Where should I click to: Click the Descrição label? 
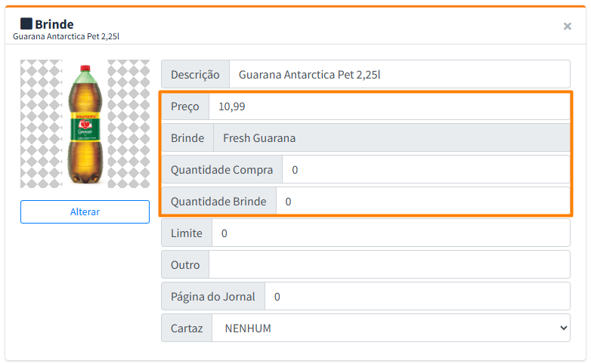point(195,75)
